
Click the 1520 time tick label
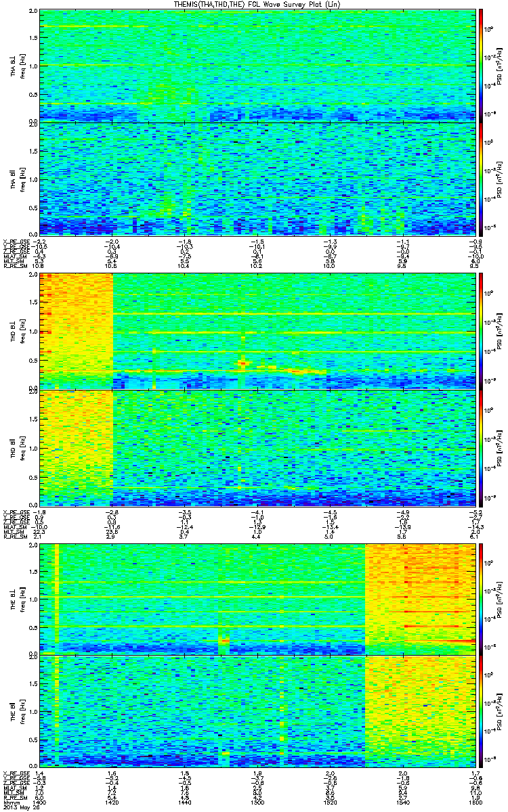(x=329, y=803)
